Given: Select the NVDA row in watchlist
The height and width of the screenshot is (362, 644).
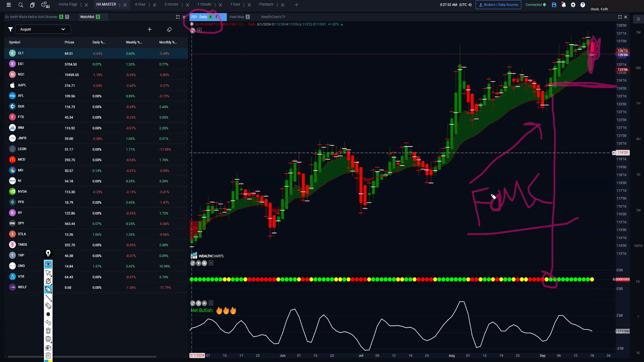Looking at the screenshot, I should pyautogui.click(x=96, y=192).
